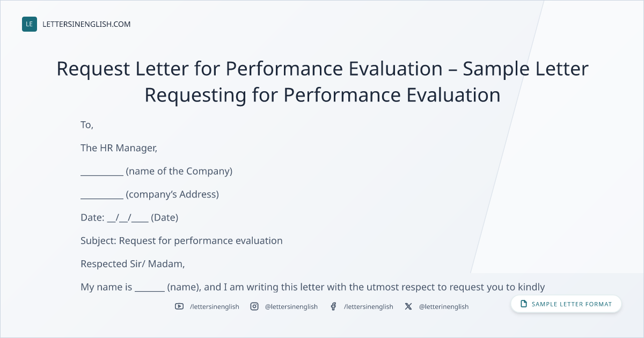Screen dimensions: 644x338
Task: Click the Instagram icon
Action: pyautogui.click(x=254, y=306)
